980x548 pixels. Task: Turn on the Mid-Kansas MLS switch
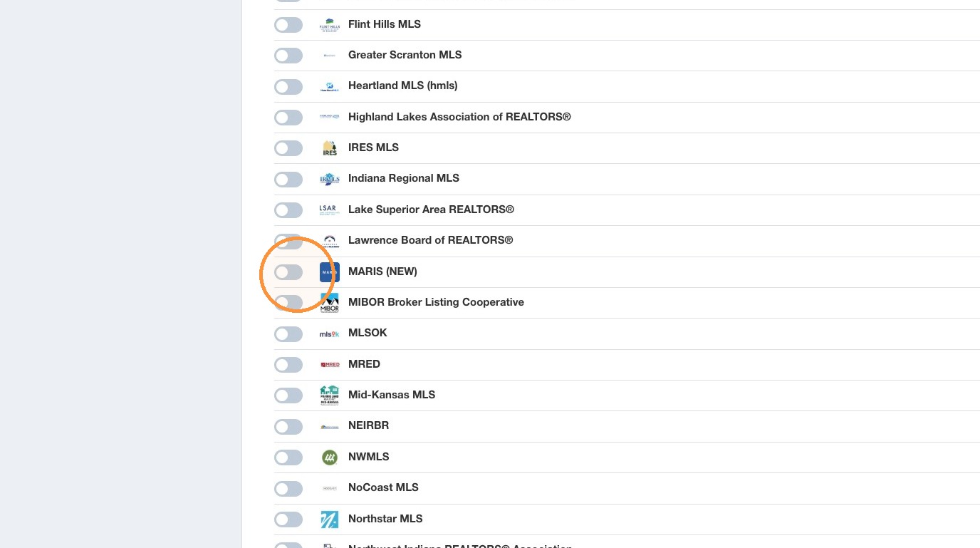[288, 396]
